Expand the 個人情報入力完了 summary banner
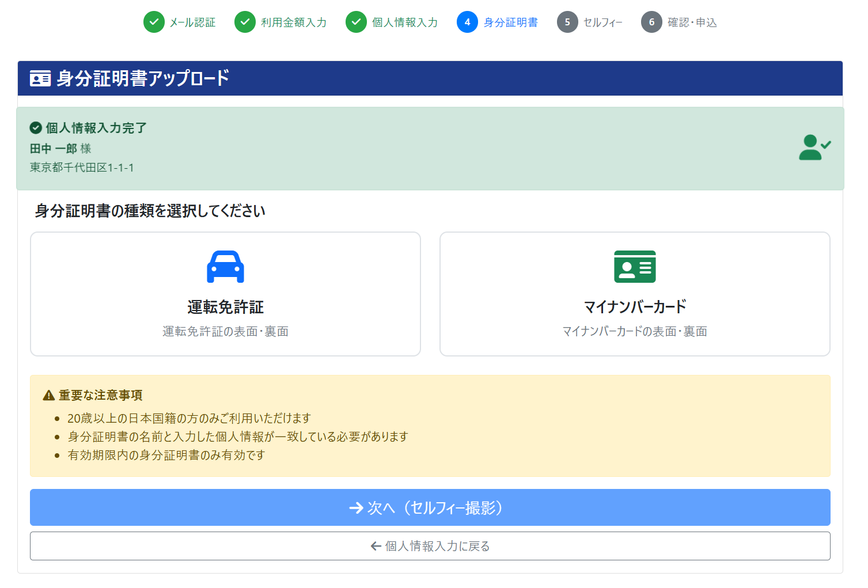 tap(429, 148)
